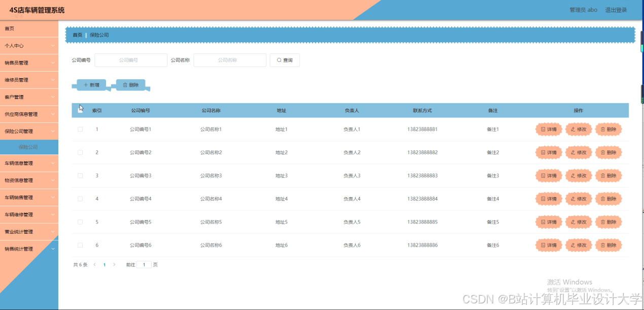Click the 管理员 abo user label

click(584, 10)
